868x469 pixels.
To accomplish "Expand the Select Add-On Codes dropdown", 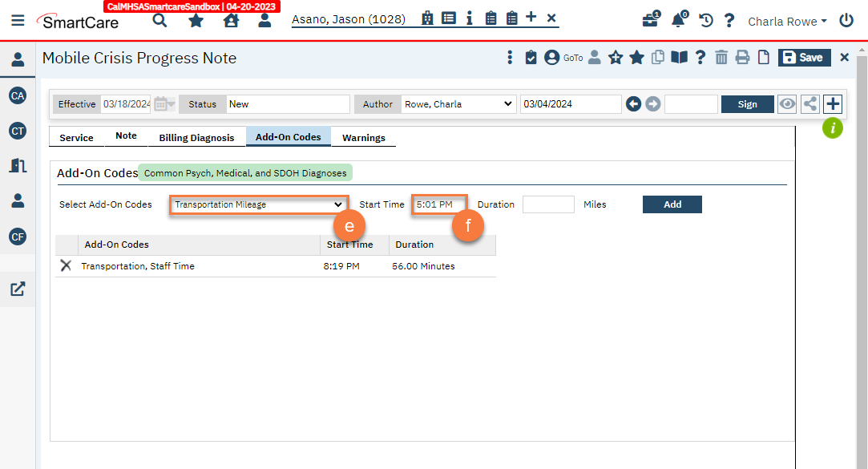I will pyautogui.click(x=259, y=204).
